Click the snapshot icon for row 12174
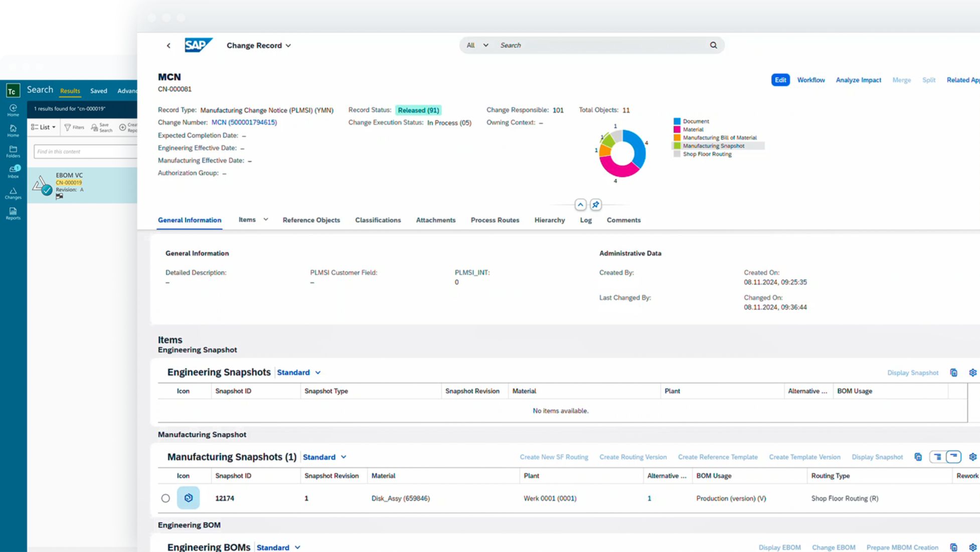This screenshot has height=552, width=980. (x=188, y=498)
